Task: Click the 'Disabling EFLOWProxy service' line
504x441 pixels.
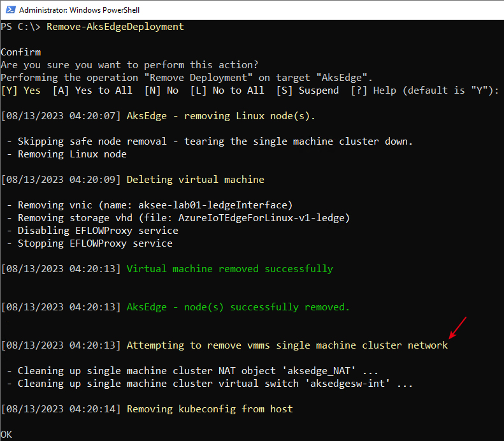Action: pos(92,231)
